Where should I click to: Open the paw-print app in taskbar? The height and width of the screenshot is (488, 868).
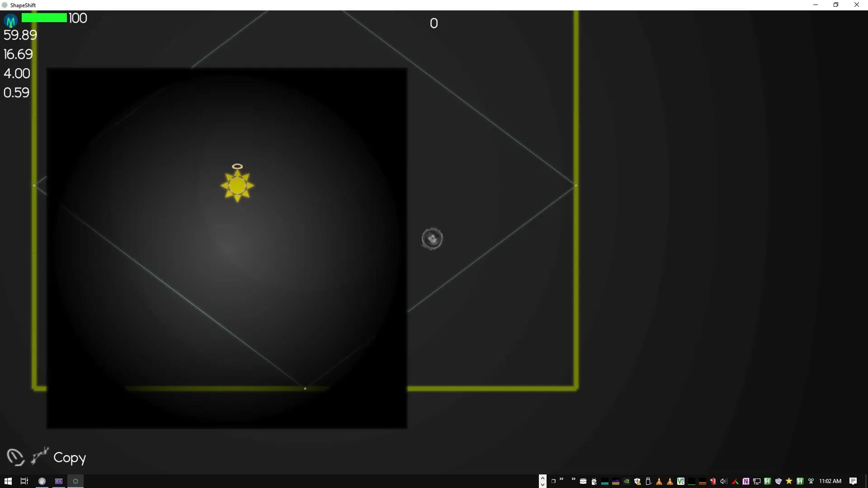point(42,481)
